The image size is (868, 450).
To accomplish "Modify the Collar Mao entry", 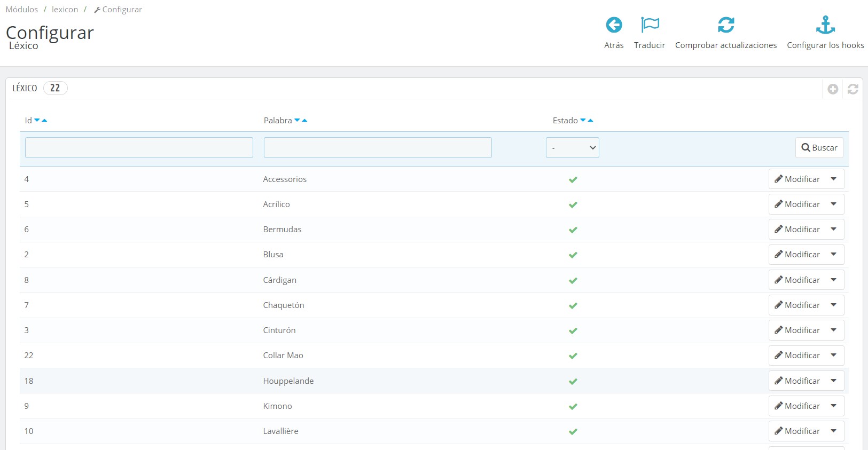I will 797,355.
